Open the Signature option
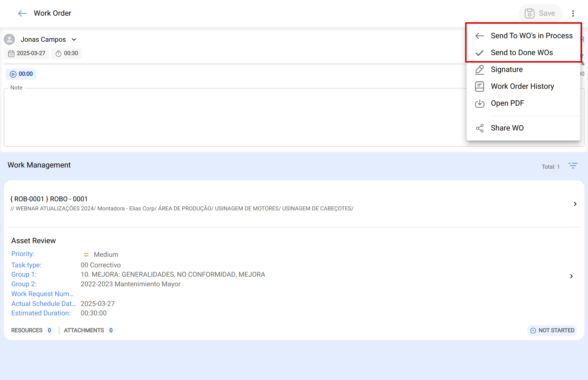The image size is (588, 380). pos(506,69)
